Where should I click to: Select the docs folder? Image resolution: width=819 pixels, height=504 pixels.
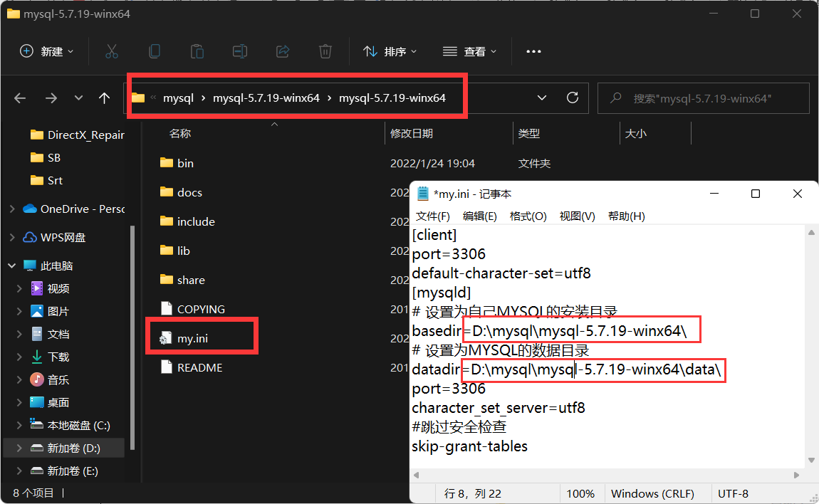pos(189,192)
